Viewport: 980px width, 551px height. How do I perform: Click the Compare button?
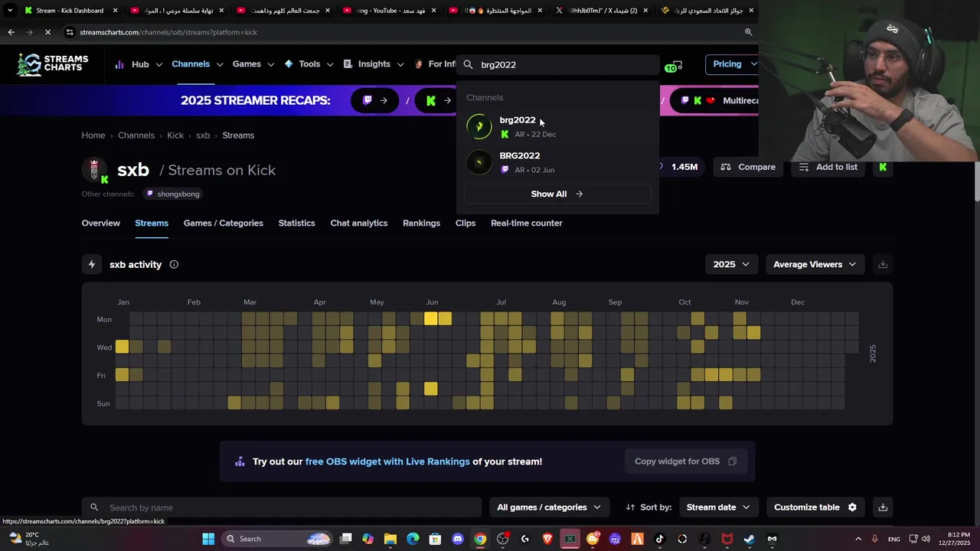point(748,167)
